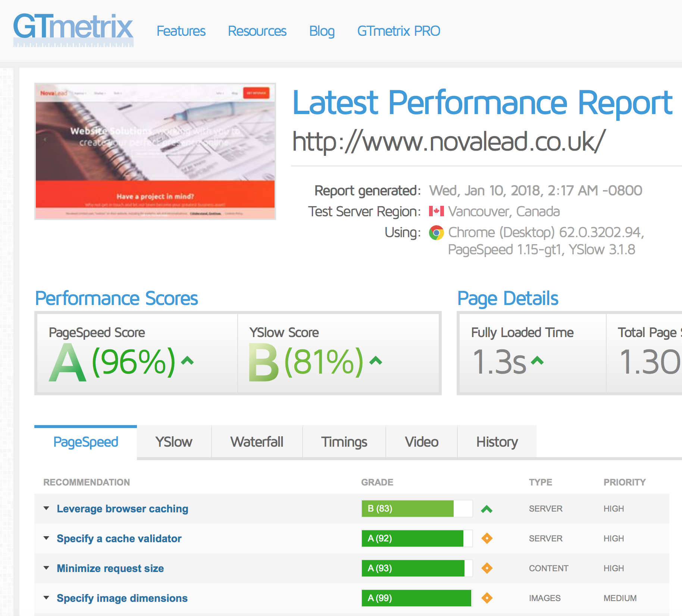Open Minimize request size recommendation
Screen dimensions: 682x616
110,568
